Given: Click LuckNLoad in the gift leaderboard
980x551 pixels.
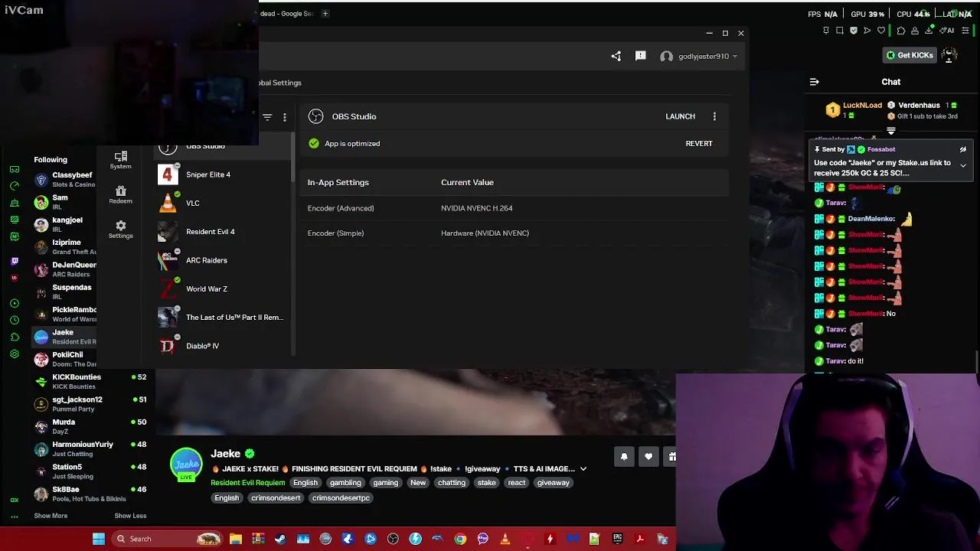Looking at the screenshot, I should pos(862,106).
